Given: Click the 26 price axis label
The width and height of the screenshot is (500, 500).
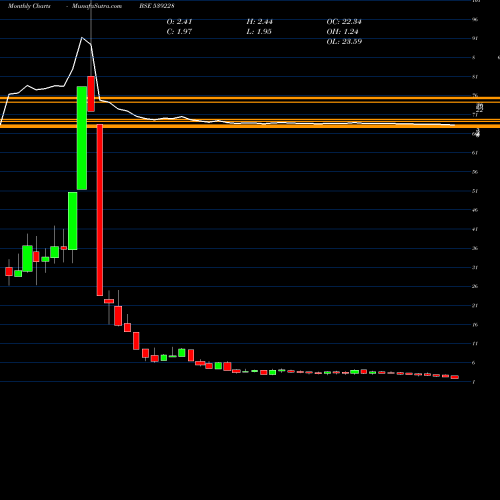Looking at the screenshot, I should pos(475,286).
